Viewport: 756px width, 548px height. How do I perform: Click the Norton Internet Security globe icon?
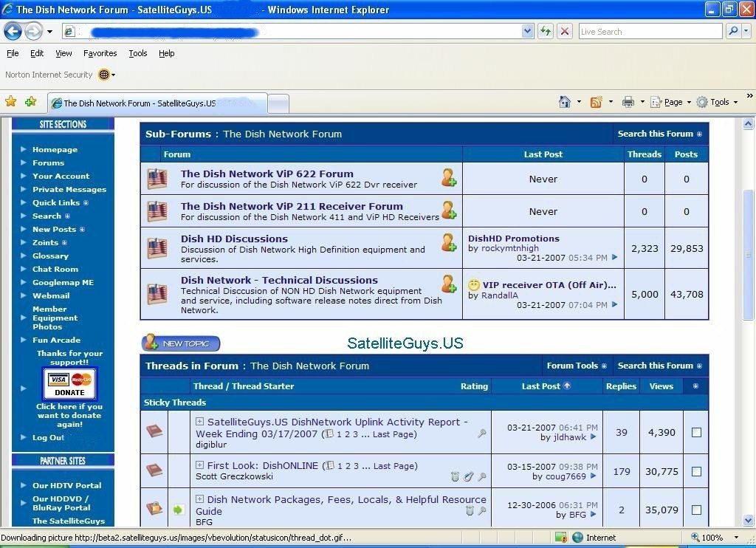(x=103, y=75)
